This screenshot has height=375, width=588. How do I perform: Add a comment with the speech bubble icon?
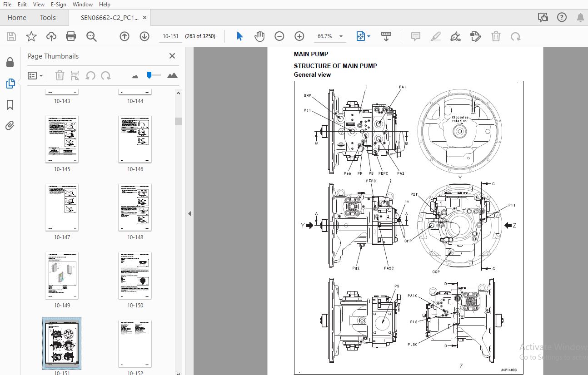[415, 36]
